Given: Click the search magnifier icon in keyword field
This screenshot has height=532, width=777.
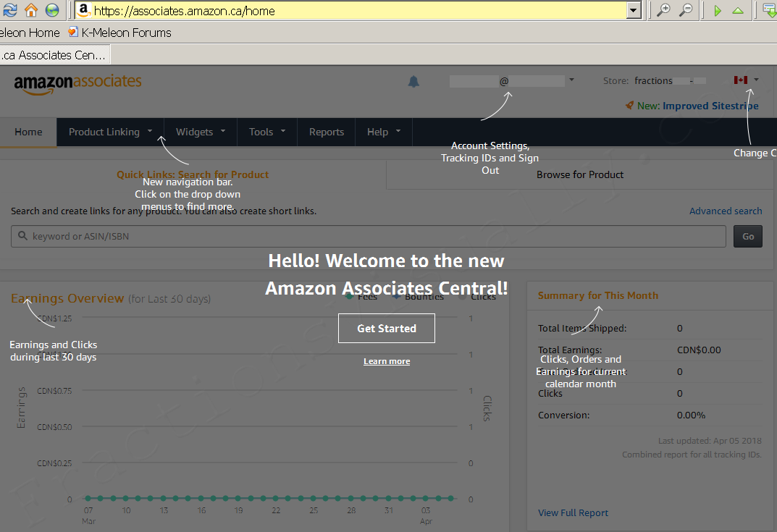Looking at the screenshot, I should click(22, 236).
